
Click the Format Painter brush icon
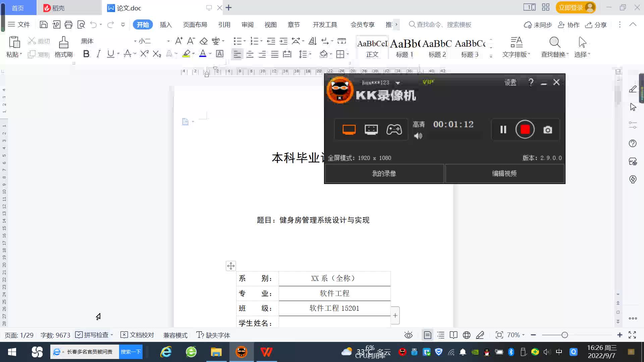tap(63, 43)
